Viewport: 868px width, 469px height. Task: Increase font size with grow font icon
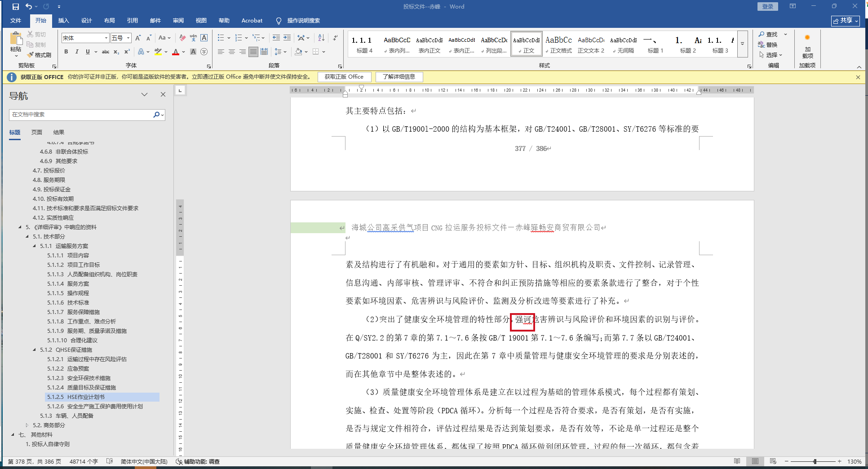[138, 38]
